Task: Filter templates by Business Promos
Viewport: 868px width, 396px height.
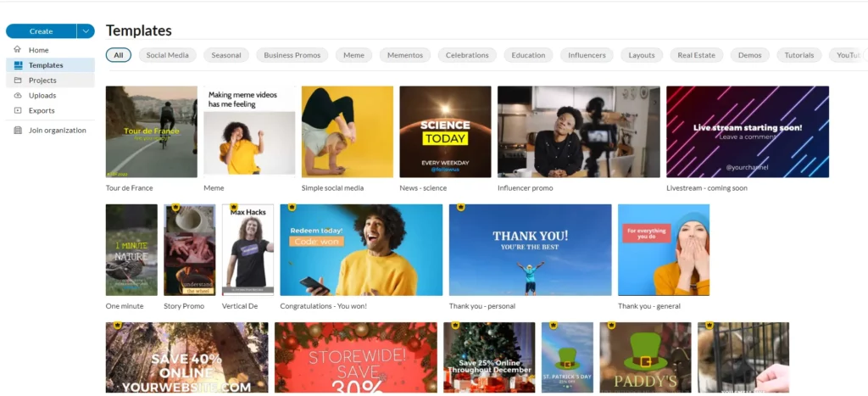Action: (x=292, y=55)
